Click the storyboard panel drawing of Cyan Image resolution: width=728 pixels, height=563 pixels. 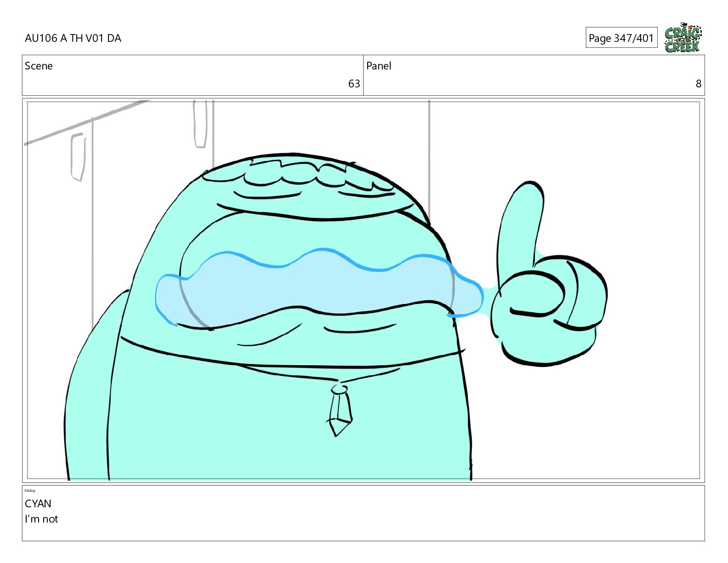[x=363, y=290]
